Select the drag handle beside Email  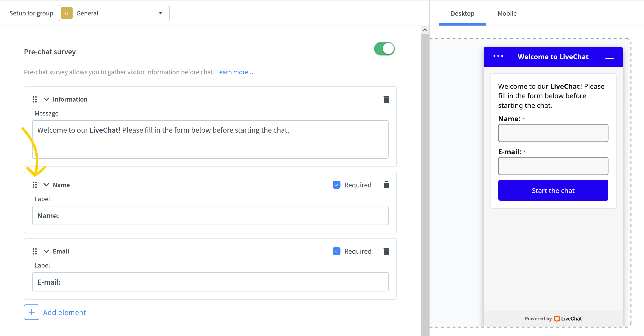pyautogui.click(x=35, y=251)
